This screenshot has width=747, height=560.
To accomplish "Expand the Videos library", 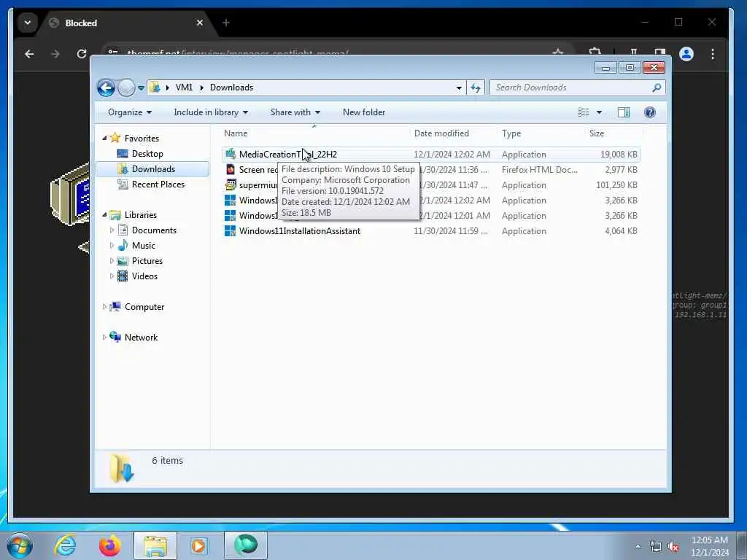I will (112, 276).
